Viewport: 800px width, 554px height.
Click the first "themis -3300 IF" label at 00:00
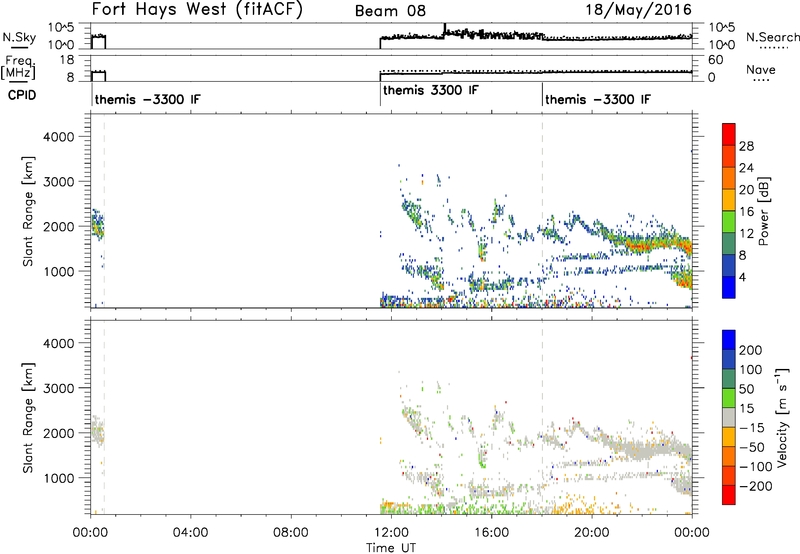pos(147,99)
